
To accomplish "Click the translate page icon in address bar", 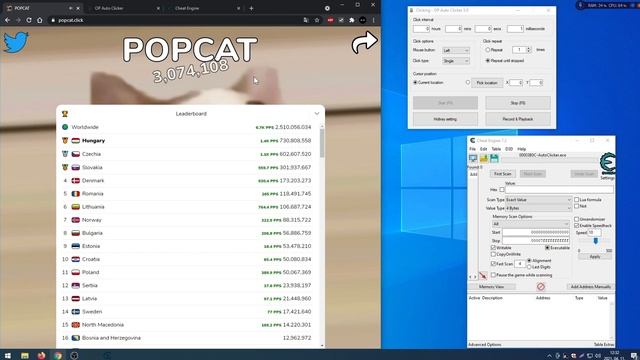I will tap(306, 20).
